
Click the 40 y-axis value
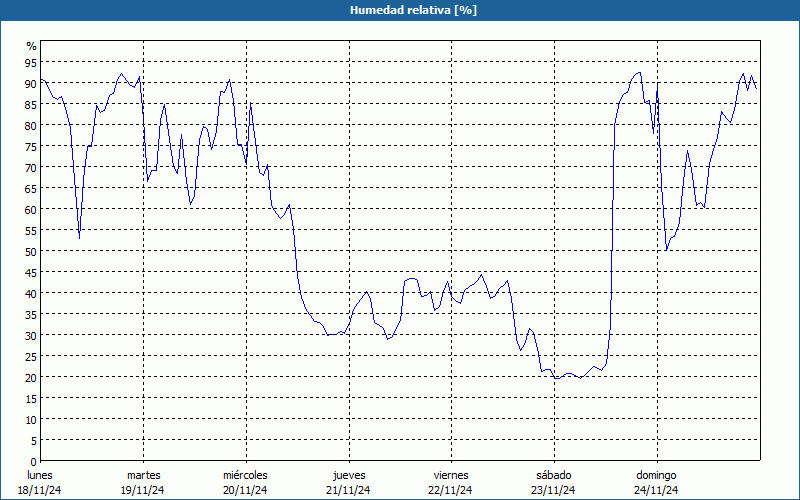(x=32, y=293)
